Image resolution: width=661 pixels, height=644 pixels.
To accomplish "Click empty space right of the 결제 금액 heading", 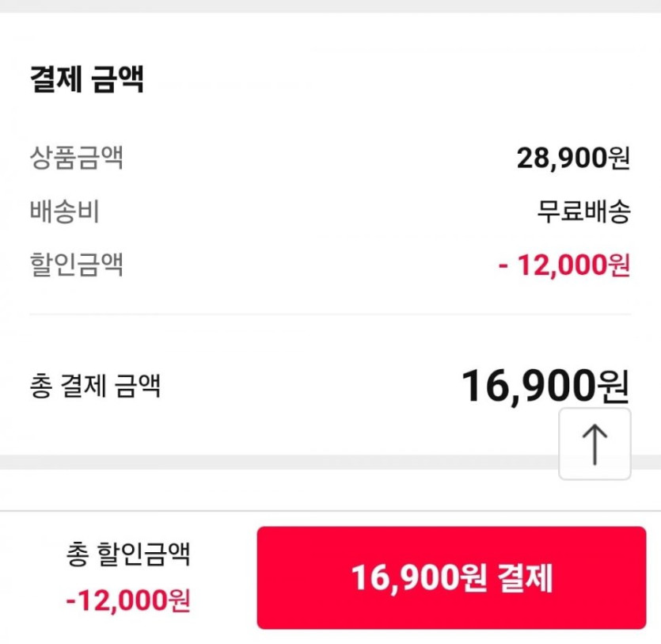I will 396,80.
